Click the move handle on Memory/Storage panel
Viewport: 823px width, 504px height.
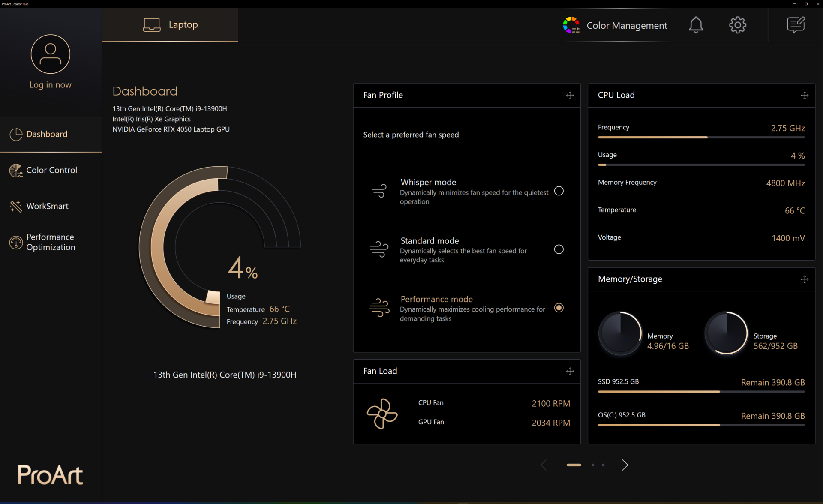point(804,279)
